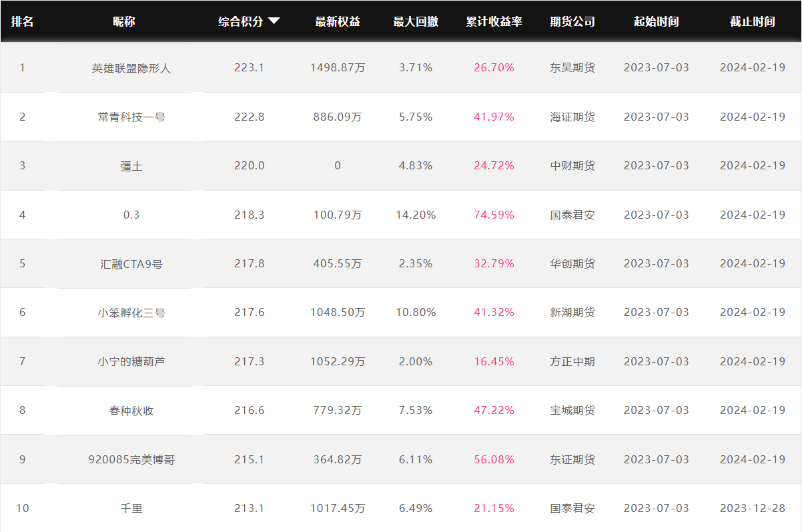Click drawdown value 3.71%
Image resolution: width=802 pixels, height=532 pixels.
point(416,67)
